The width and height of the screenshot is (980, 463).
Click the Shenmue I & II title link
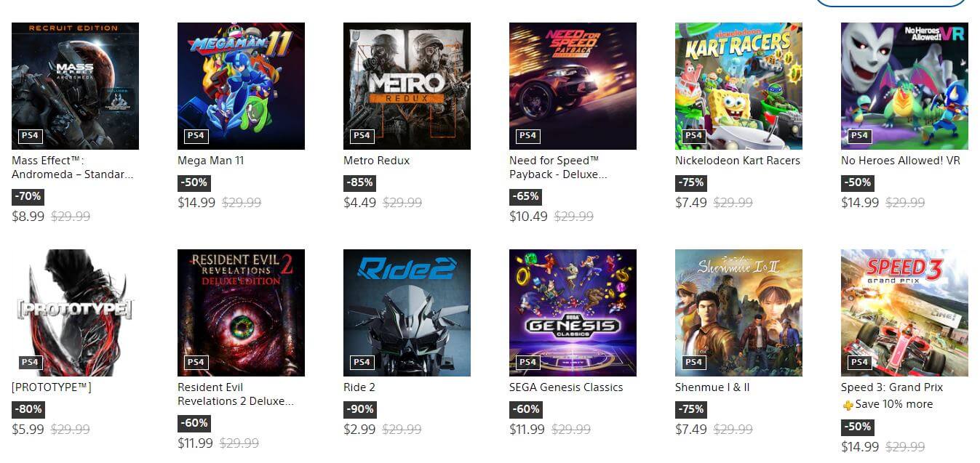(712, 387)
